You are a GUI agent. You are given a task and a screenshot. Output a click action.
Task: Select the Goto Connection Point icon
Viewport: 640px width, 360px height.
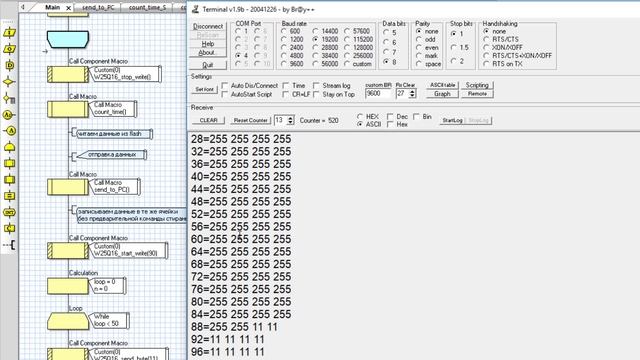(x=9, y=131)
